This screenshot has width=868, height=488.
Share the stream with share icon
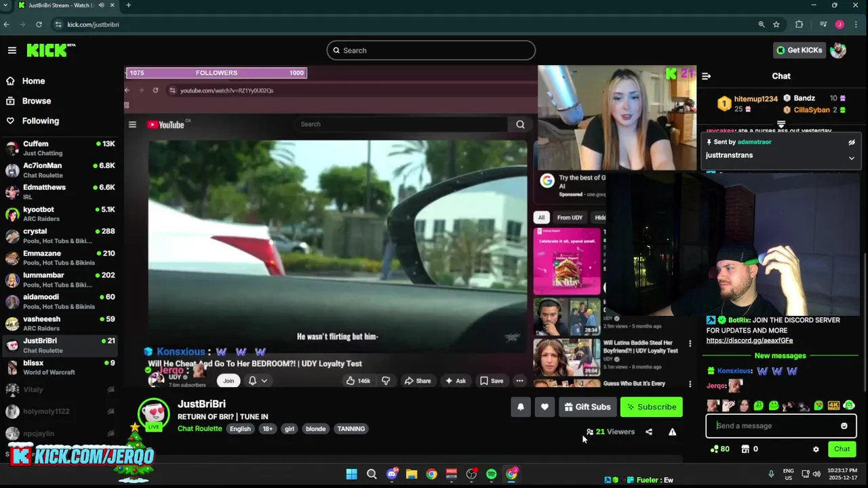649,432
